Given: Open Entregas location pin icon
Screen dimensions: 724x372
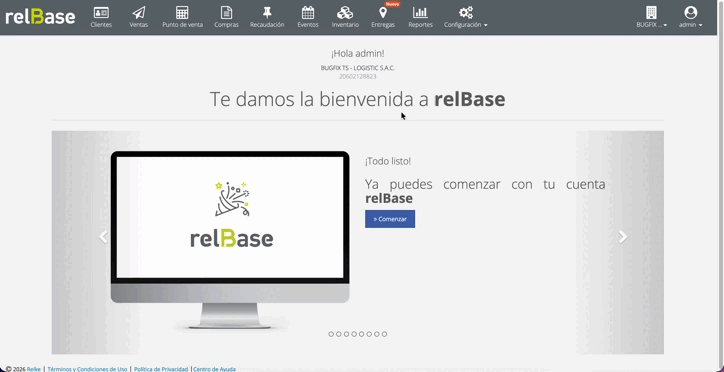Looking at the screenshot, I should pyautogui.click(x=383, y=12).
